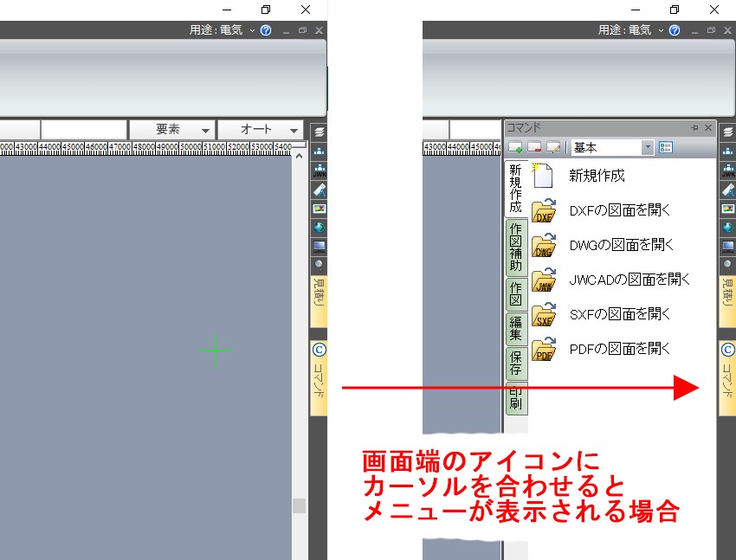Toggle the 見積り sidebar tab

(727, 298)
